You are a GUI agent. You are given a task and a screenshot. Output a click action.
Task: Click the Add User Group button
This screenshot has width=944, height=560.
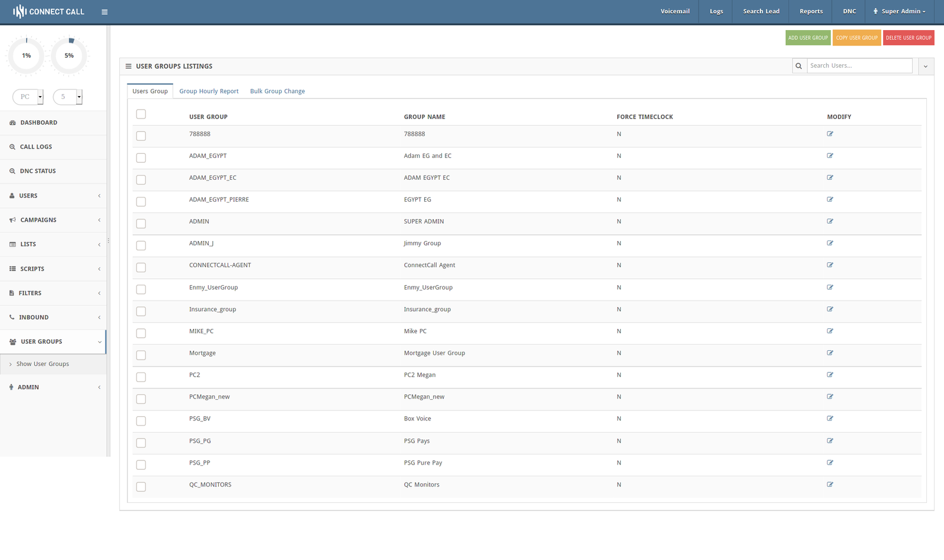tap(808, 37)
